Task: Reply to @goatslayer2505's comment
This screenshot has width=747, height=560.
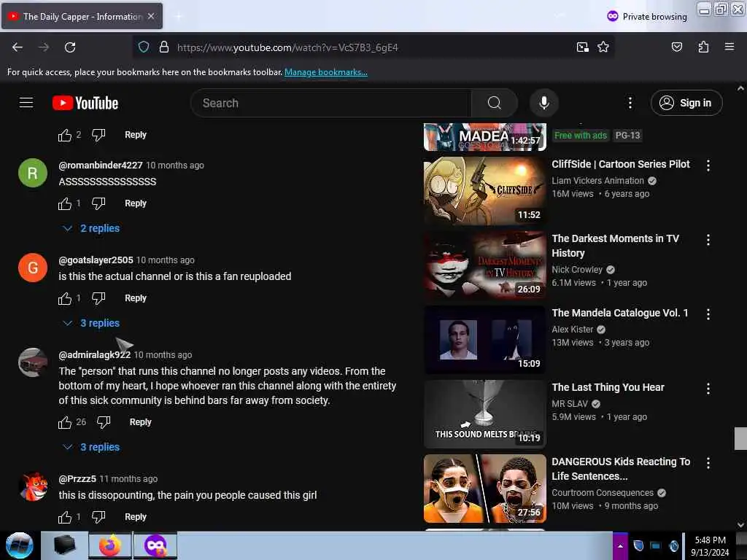Action: click(x=135, y=298)
